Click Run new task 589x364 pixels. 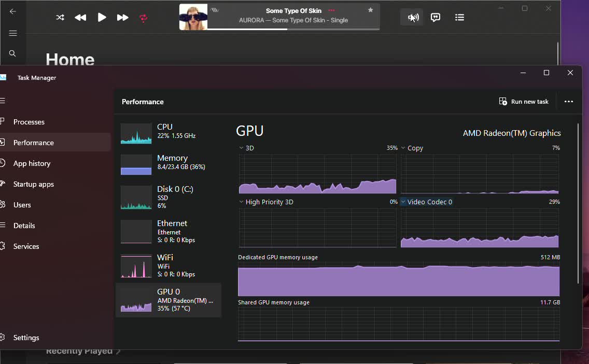pos(524,102)
